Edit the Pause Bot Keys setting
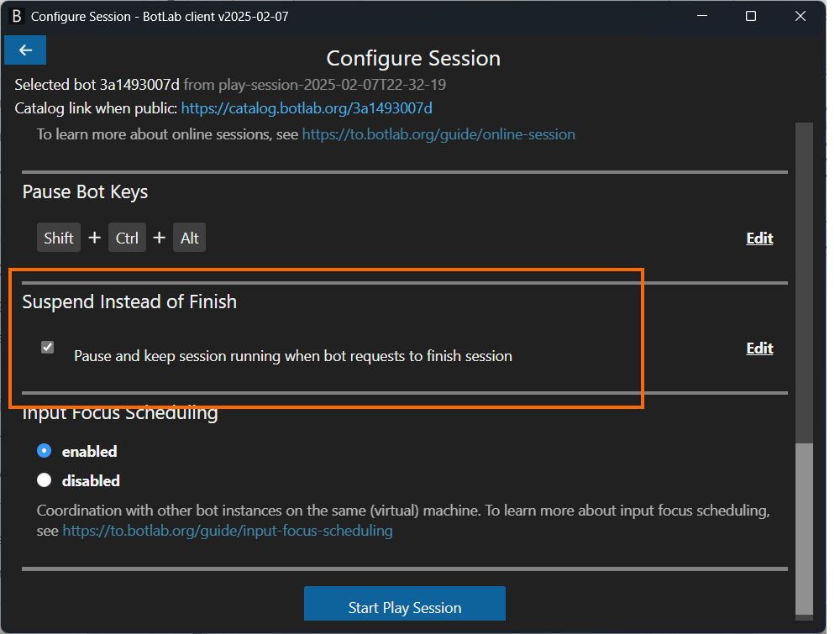840x634 pixels. tap(759, 238)
